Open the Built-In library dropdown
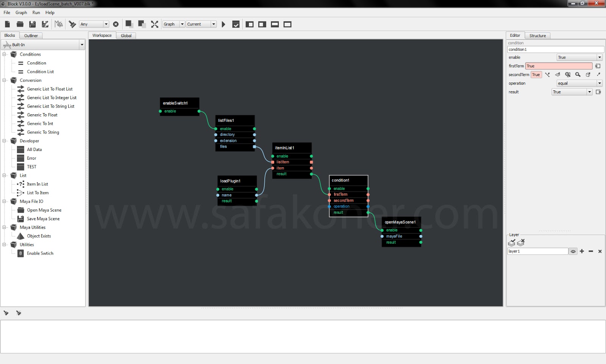The height and width of the screenshot is (364, 606). coord(43,45)
